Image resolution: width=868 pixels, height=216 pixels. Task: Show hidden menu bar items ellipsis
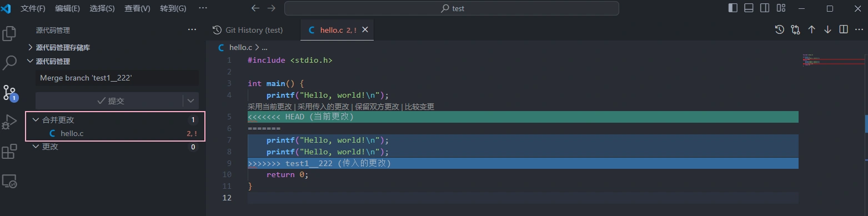point(203,8)
